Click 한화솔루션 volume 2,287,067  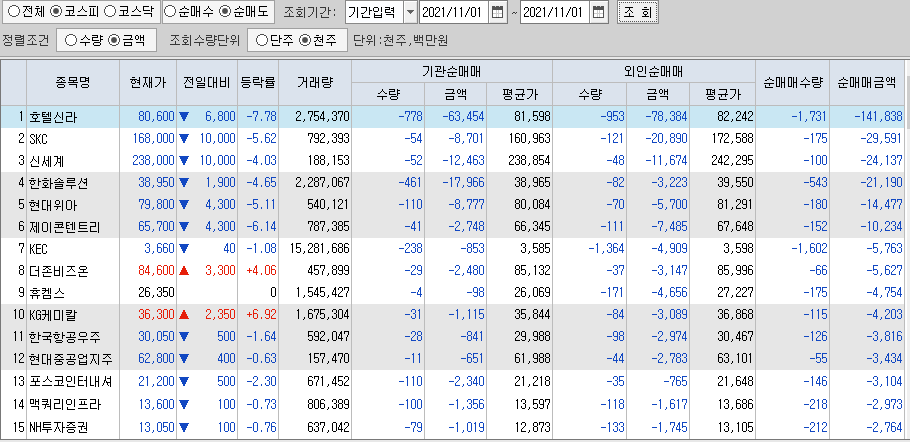coord(323,183)
